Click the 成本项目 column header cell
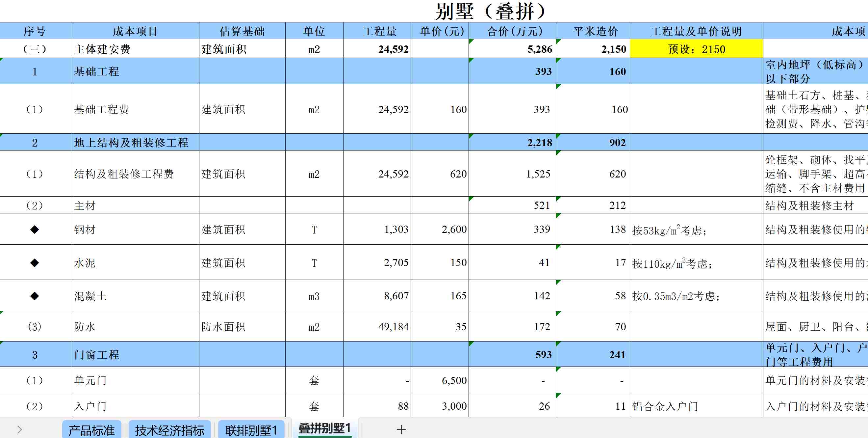 click(135, 31)
